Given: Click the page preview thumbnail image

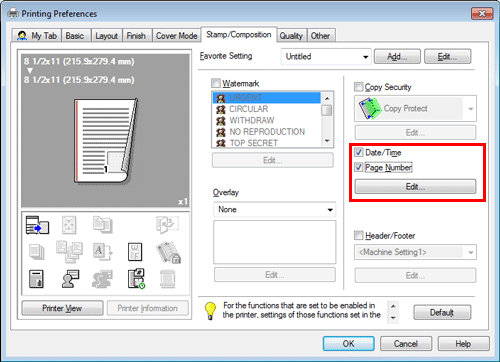Looking at the screenshot, I should [106, 141].
